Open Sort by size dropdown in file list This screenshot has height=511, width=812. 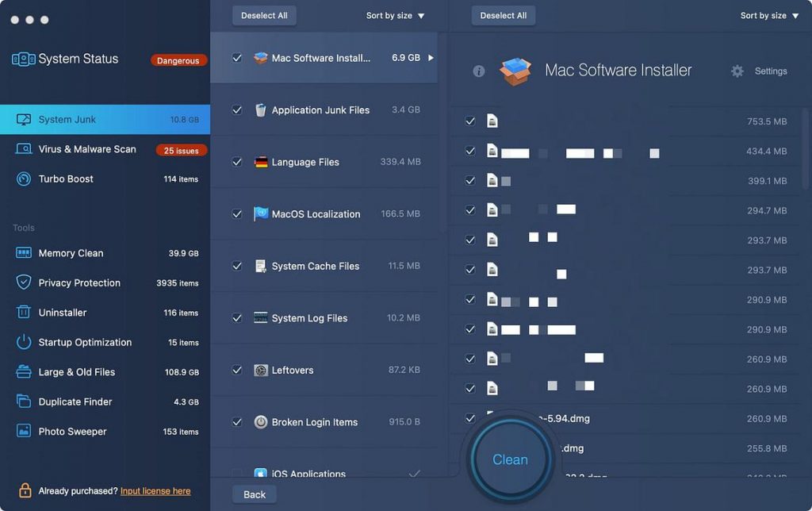(x=769, y=16)
